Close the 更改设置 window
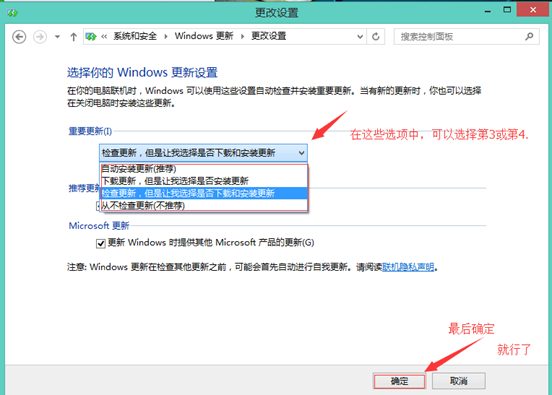Image resolution: width=552 pixels, height=395 pixels. (x=533, y=10)
